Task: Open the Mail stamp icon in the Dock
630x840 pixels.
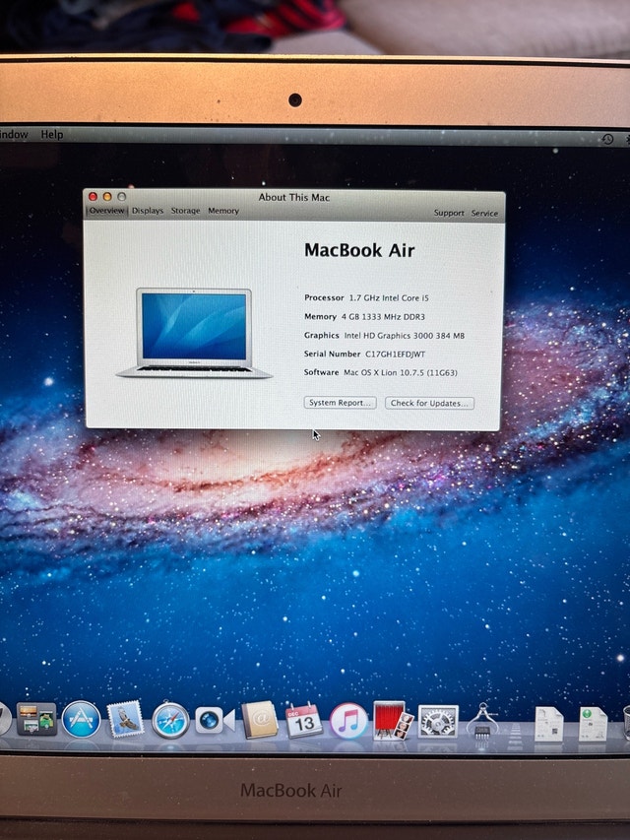Action: pyautogui.click(x=125, y=719)
